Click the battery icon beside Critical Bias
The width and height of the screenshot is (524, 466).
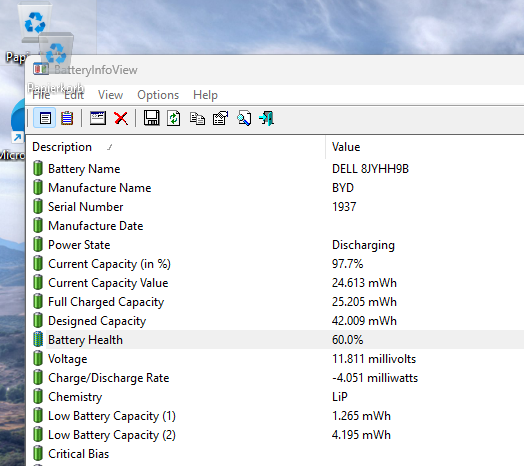click(x=38, y=454)
